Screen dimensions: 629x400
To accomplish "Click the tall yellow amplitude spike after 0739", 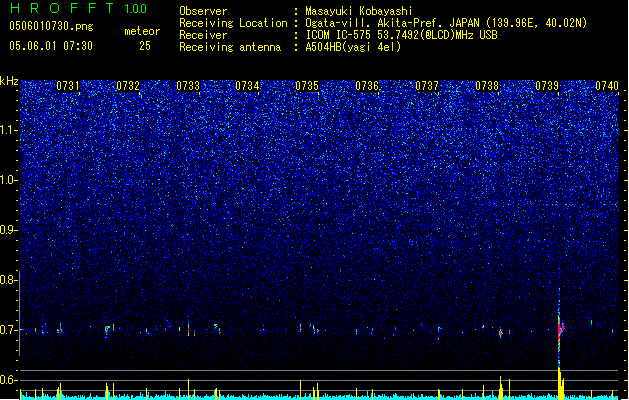I will click(x=560, y=383).
